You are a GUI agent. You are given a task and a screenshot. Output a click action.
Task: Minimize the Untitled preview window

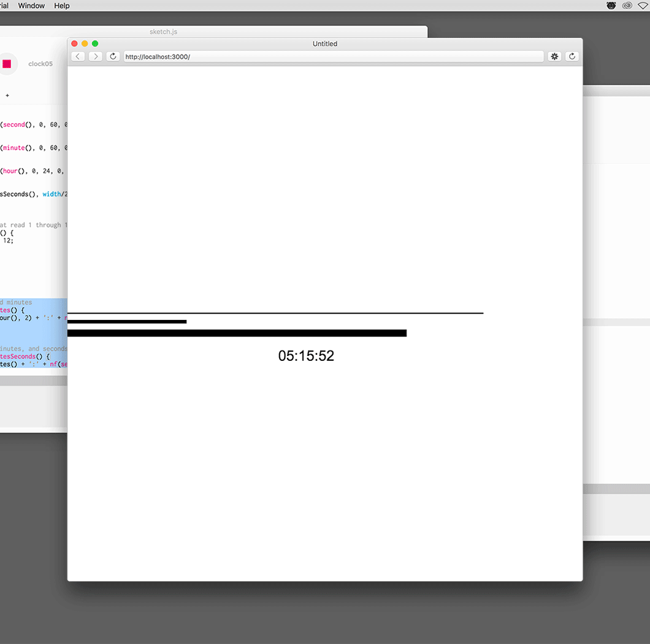(x=85, y=44)
